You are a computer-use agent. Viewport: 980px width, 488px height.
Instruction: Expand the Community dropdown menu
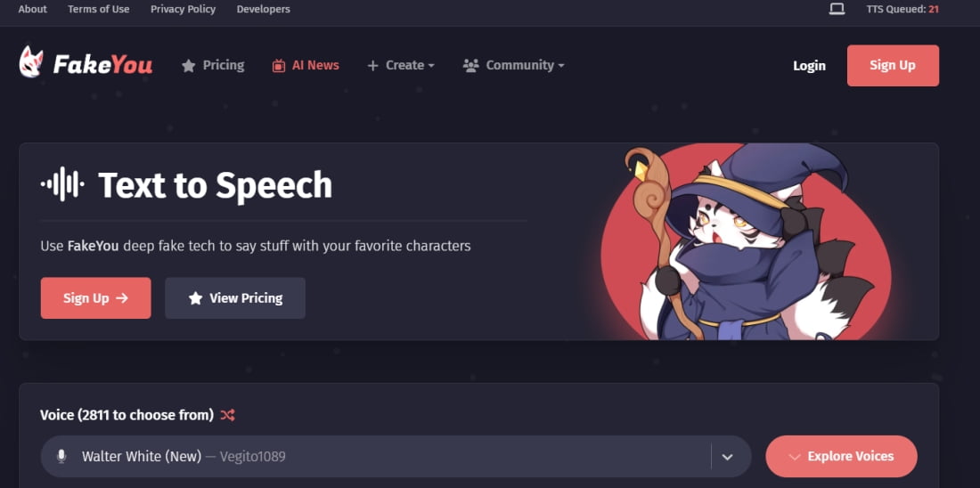[514, 66]
